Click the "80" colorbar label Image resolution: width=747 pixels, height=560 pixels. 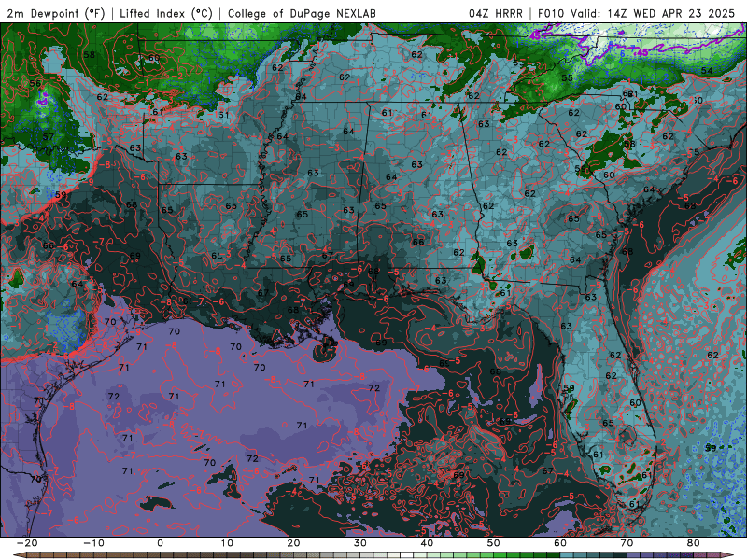coord(694,543)
